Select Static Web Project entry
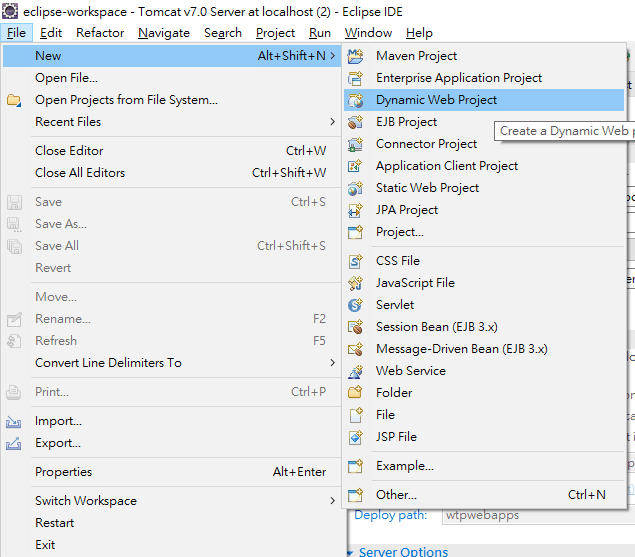Image resolution: width=635 pixels, height=557 pixels. [x=484, y=188]
